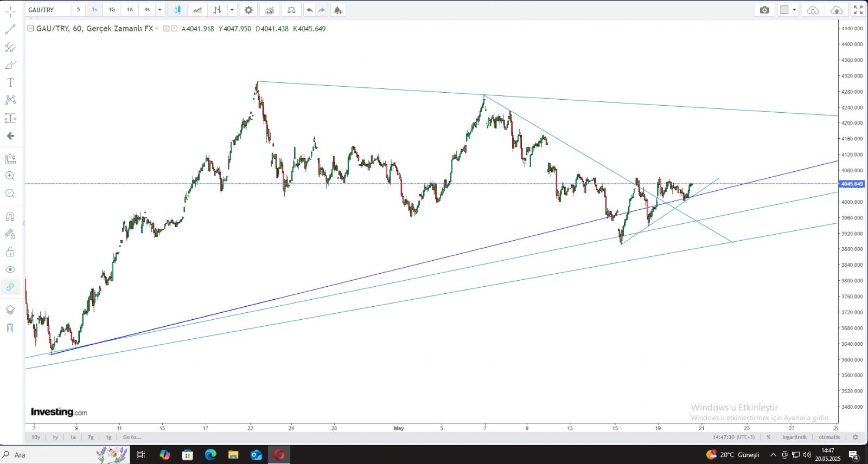Screen dimensions: 868x464
Task: Toggle lock all drawing tools
Action: click(10, 252)
